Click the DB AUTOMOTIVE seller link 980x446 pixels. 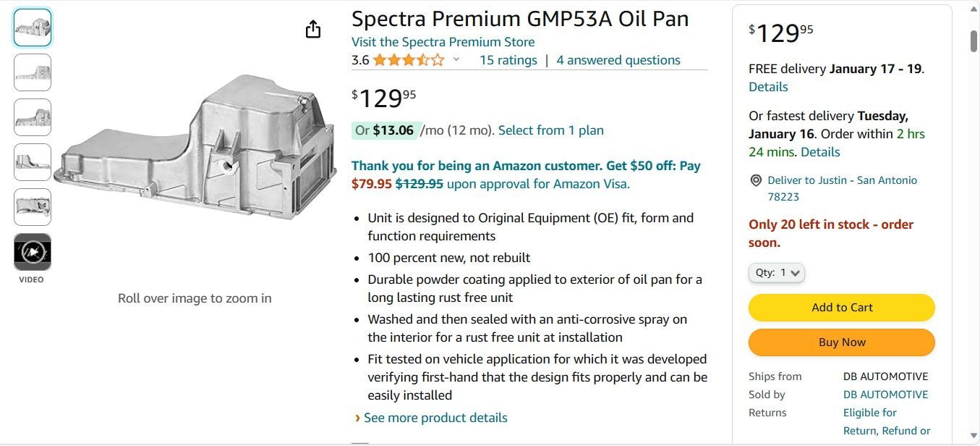point(885,395)
